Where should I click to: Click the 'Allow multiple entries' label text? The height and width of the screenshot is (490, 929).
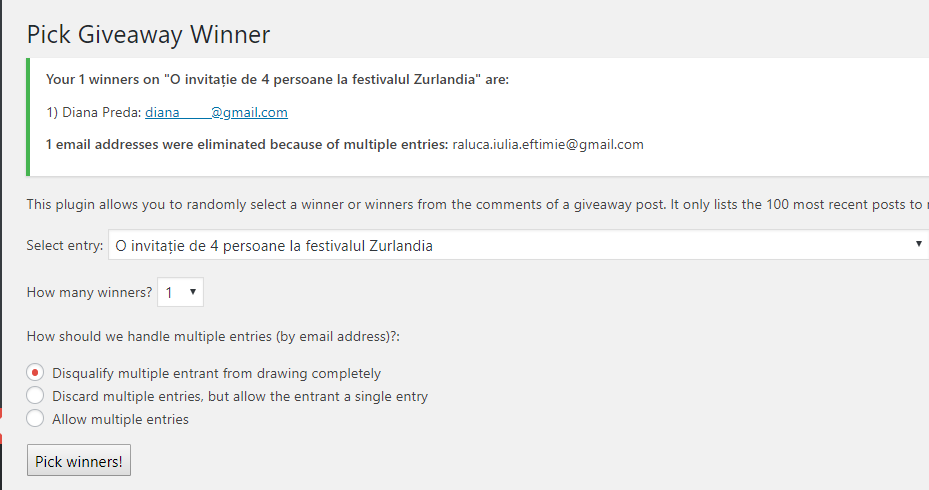click(120, 420)
